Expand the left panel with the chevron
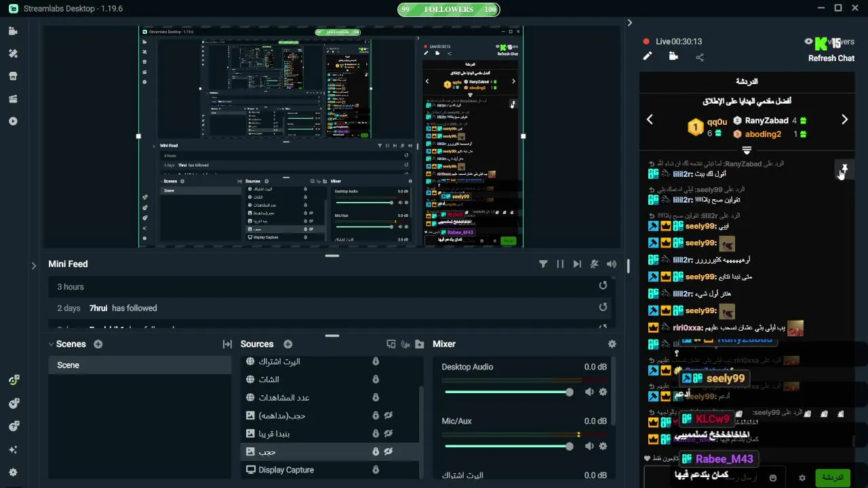868x488 pixels. click(33, 266)
